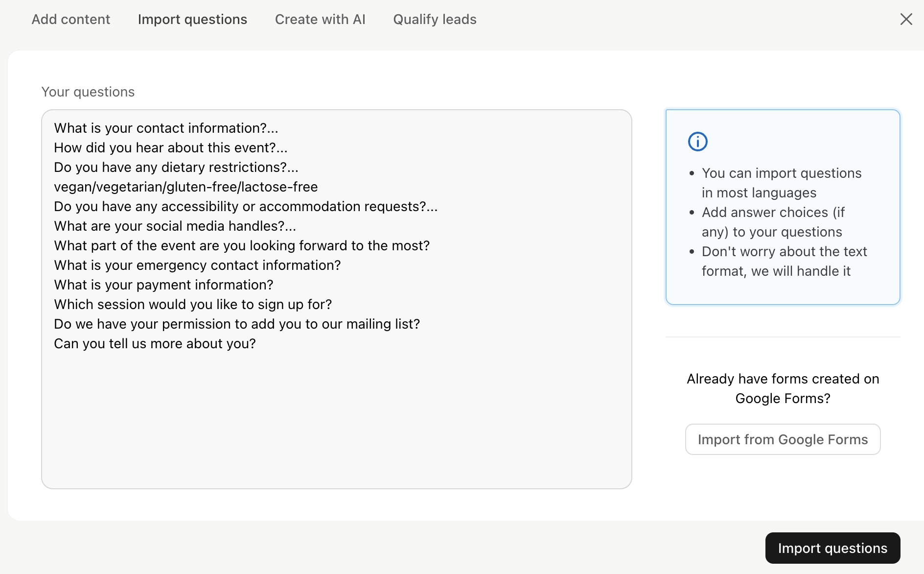Viewport: 924px width, 574px height.
Task: Click 'Can you tell us more about you?' line
Action: coord(155,343)
